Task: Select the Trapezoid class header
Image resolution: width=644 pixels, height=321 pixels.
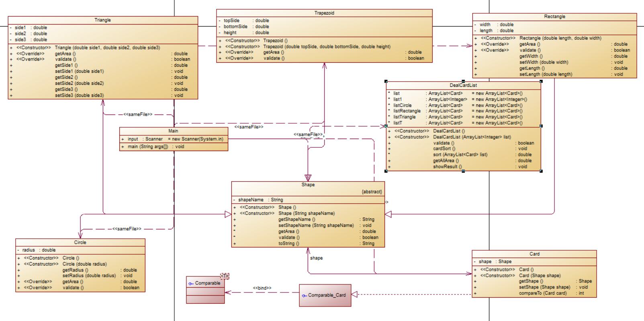Action: (324, 13)
